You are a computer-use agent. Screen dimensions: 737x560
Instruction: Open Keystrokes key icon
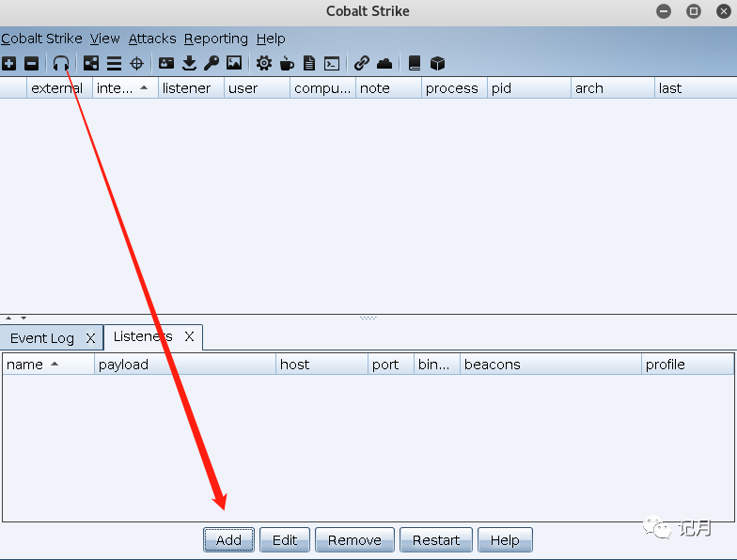212,63
